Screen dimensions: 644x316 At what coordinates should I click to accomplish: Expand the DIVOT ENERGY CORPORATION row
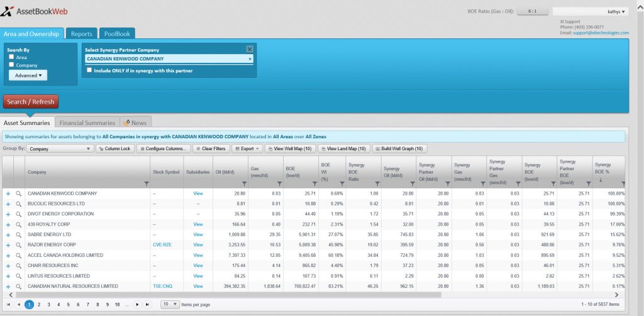(x=8, y=214)
